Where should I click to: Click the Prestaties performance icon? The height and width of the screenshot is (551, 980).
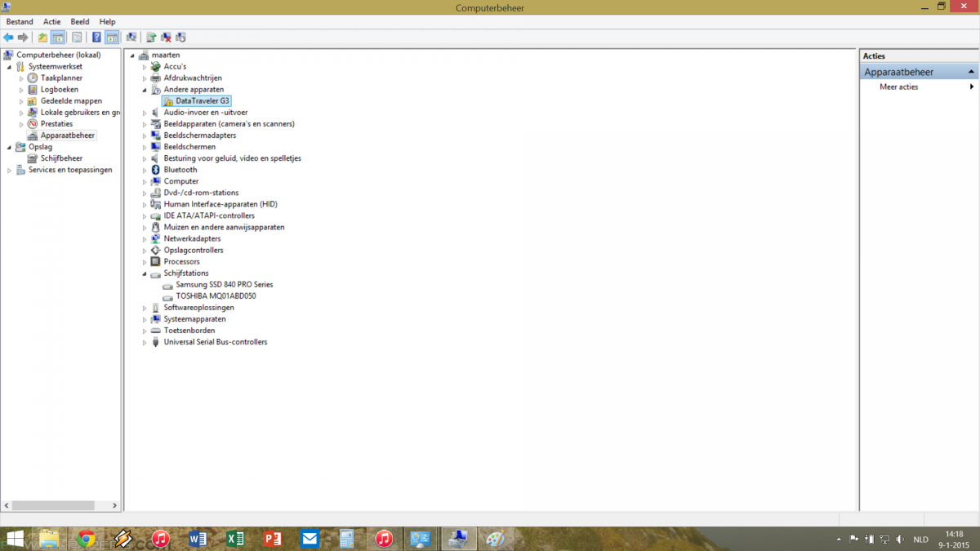(33, 123)
